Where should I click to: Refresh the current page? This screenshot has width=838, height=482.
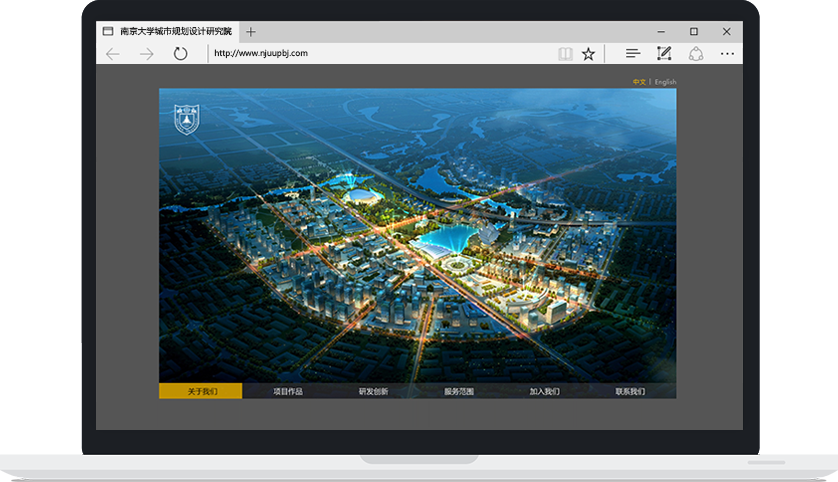180,54
